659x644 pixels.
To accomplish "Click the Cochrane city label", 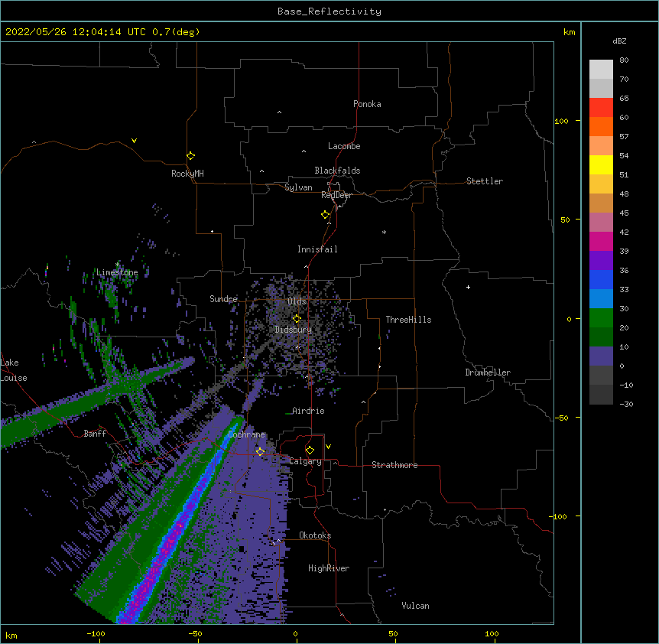I will (x=246, y=434).
